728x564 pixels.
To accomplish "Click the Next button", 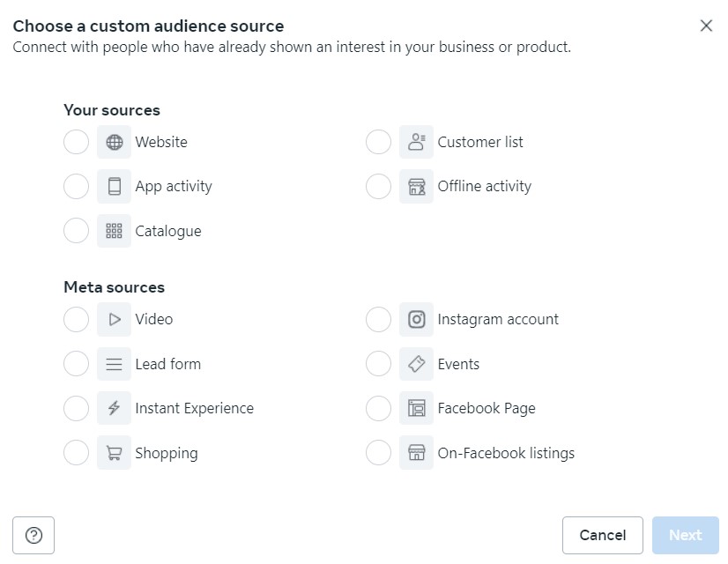I will point(686,535).
